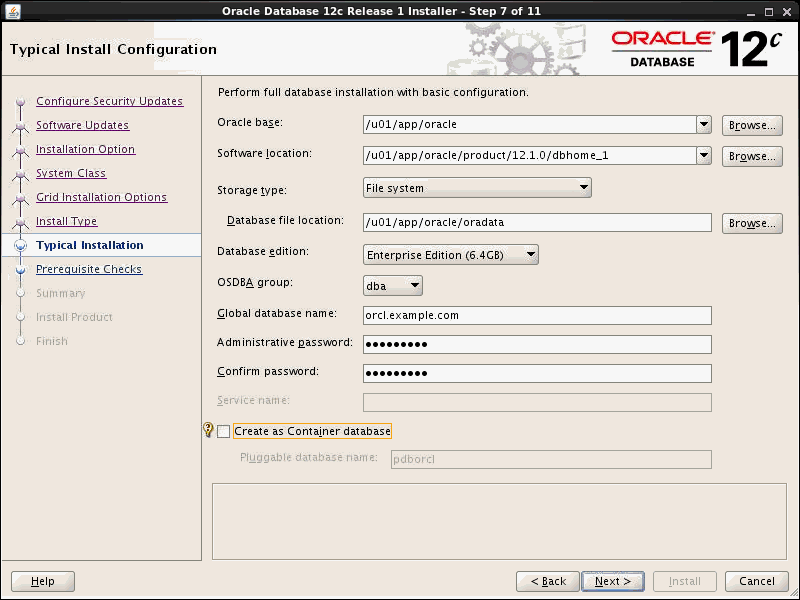This screenshot has height=600, width=800.
Task: Browse for an Oracle base directory
Action: tap(751, 125)
